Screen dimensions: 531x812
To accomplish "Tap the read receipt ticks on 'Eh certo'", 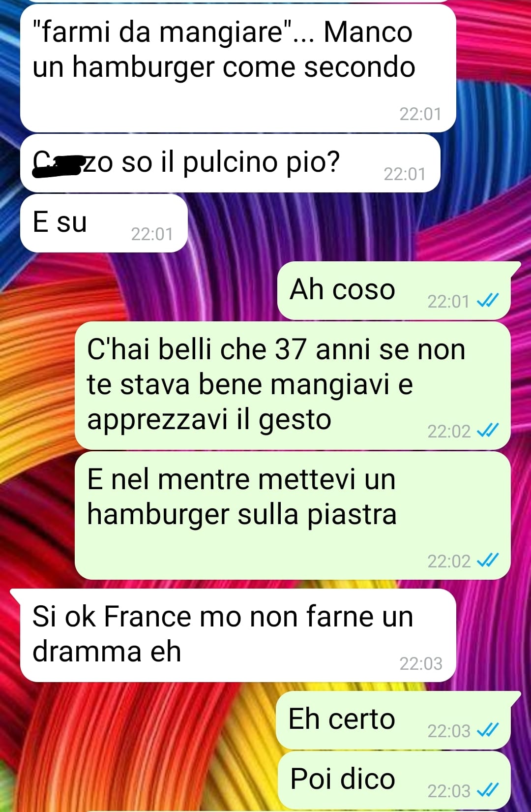I will (x=488, y=730).
